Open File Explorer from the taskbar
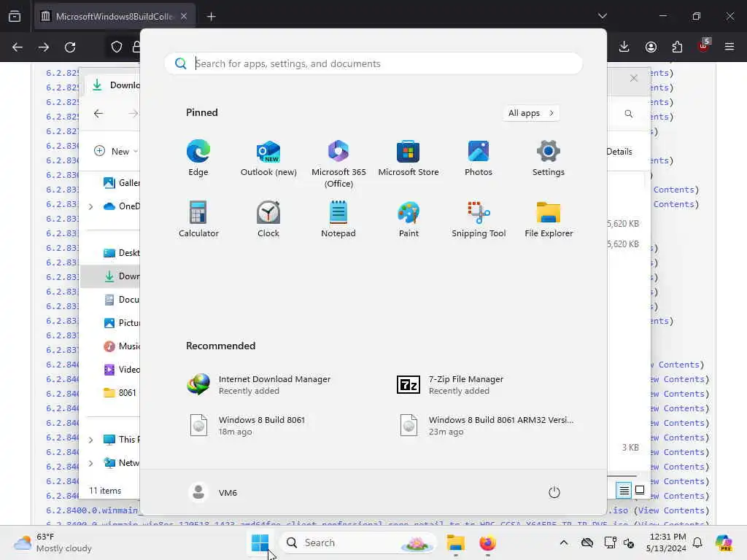Image resolution: width=747 pixels, height=560 pixels. coord(455,542)
